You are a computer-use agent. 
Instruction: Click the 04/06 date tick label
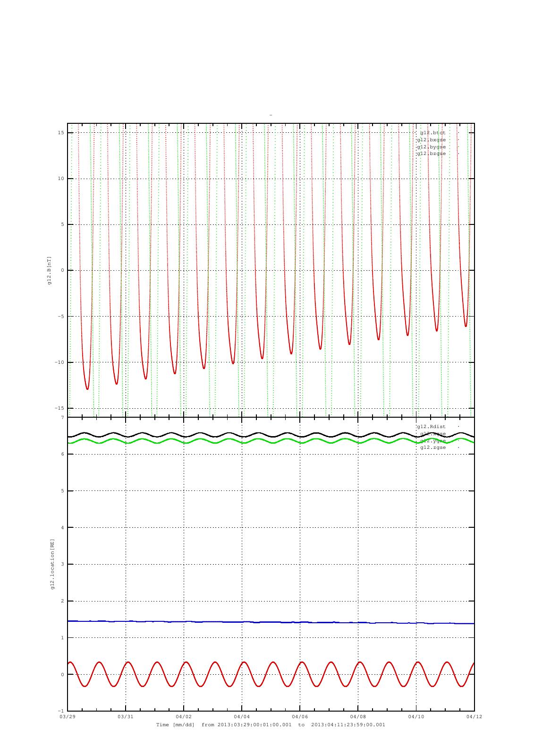(300, 717)
